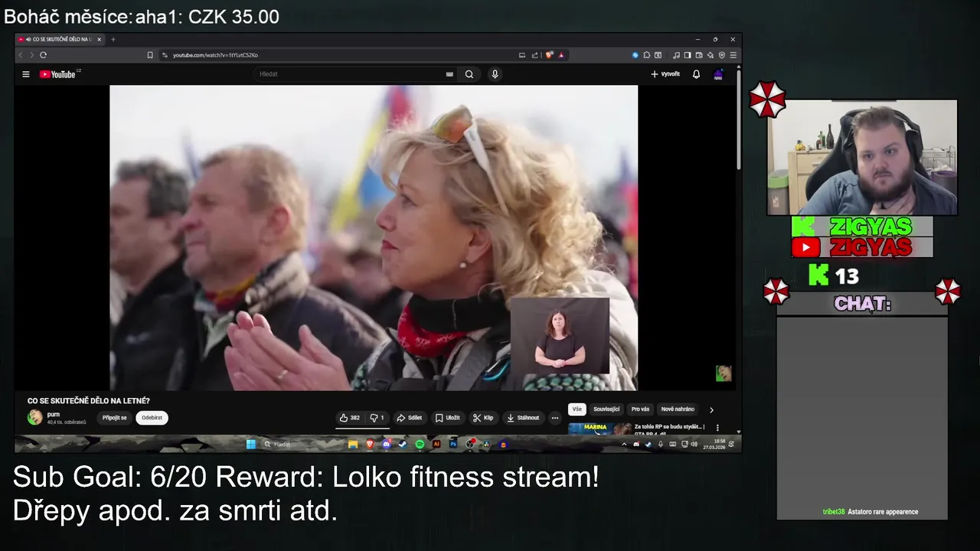The width and height of the screenshot is (980, 551).
Task: Click the video player frame
Action: [x=374, y=237]
